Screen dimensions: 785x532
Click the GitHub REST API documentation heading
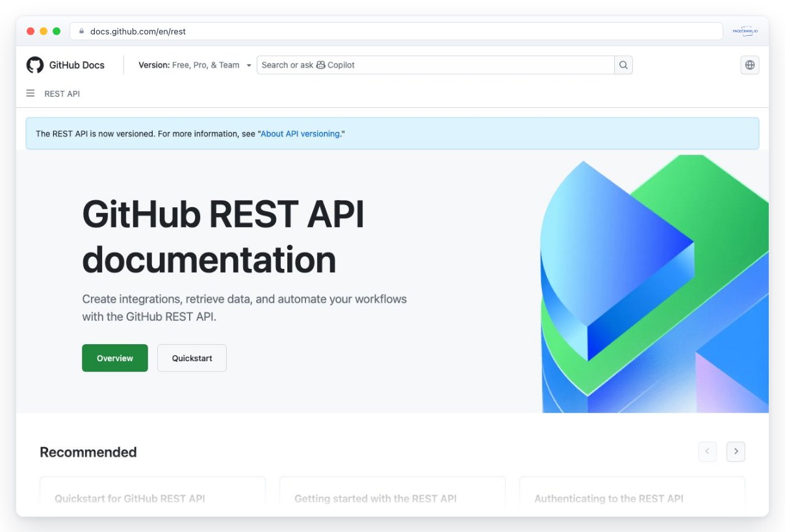point(223,237)
